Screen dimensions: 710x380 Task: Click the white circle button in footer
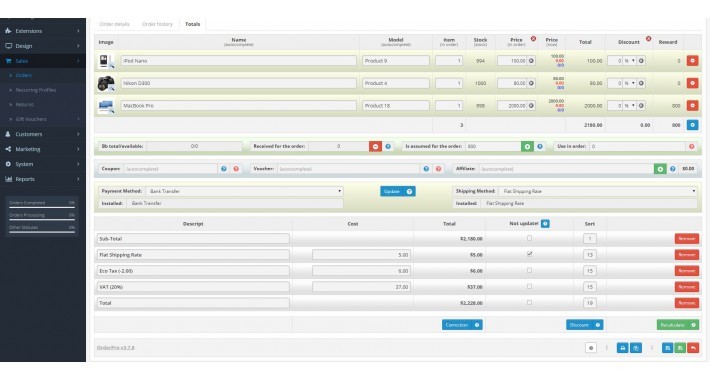tap(591, 348)
